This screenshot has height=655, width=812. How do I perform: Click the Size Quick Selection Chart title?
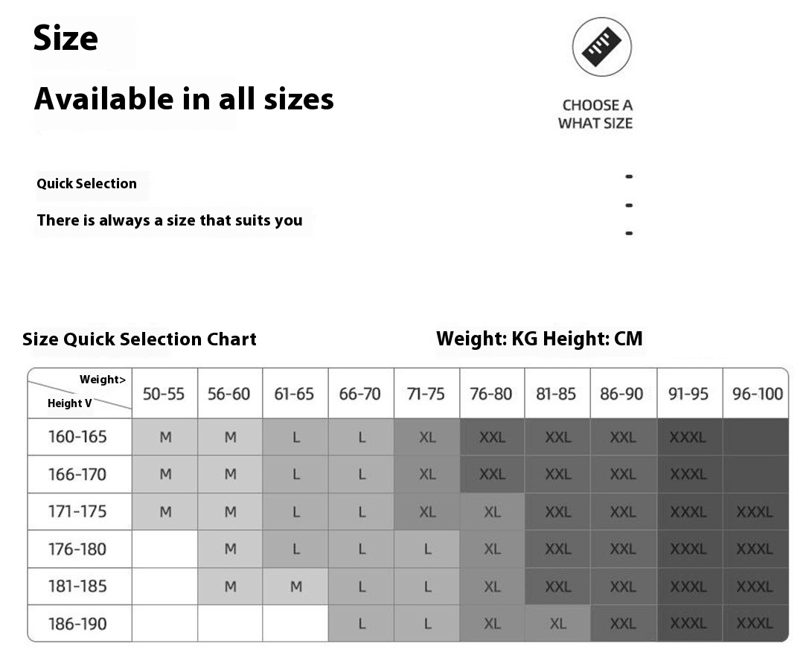139,339
